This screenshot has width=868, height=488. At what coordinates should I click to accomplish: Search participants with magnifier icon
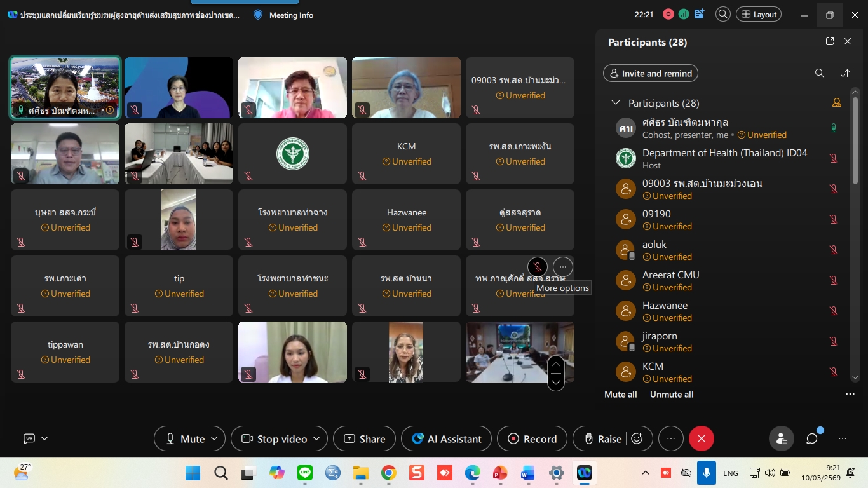[x=820, y=73]
